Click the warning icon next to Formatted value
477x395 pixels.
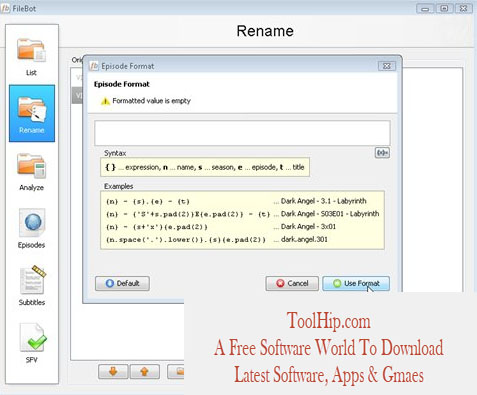tap(105, 101)
